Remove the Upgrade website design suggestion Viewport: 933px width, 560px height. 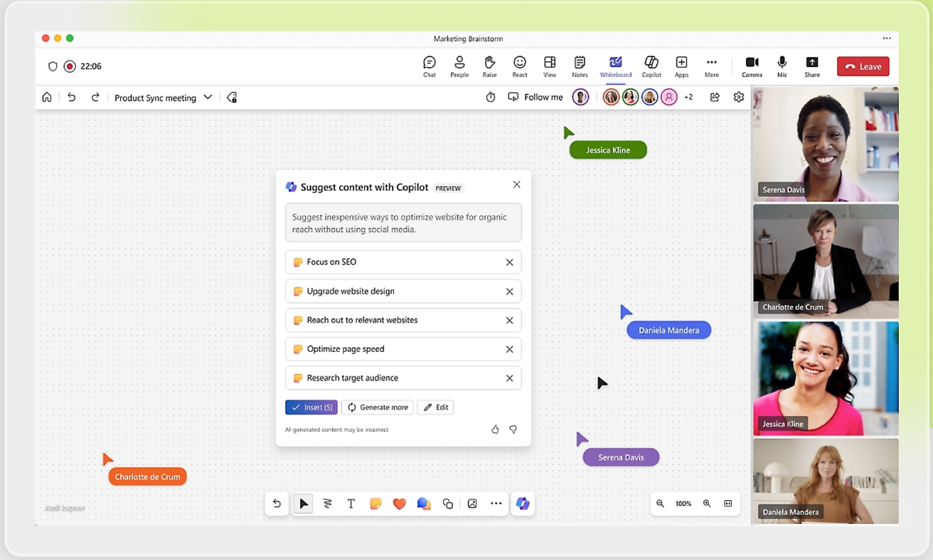(510, 292)
